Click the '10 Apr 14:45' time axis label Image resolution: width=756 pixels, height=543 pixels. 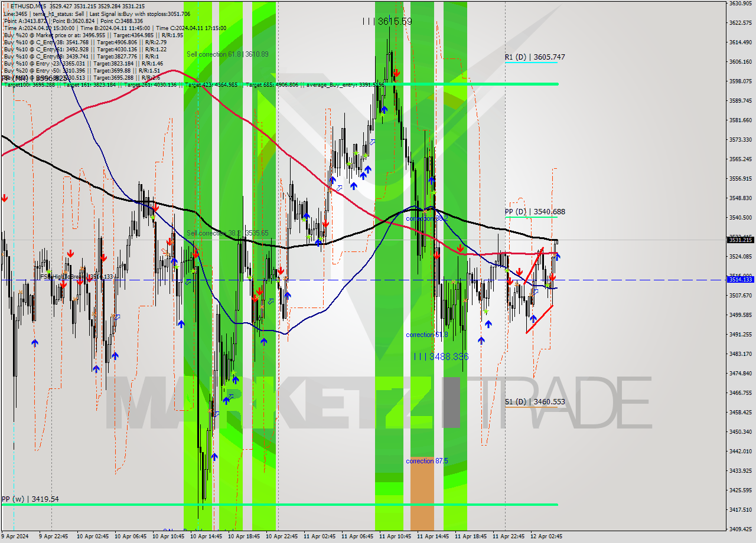[206, 537]
